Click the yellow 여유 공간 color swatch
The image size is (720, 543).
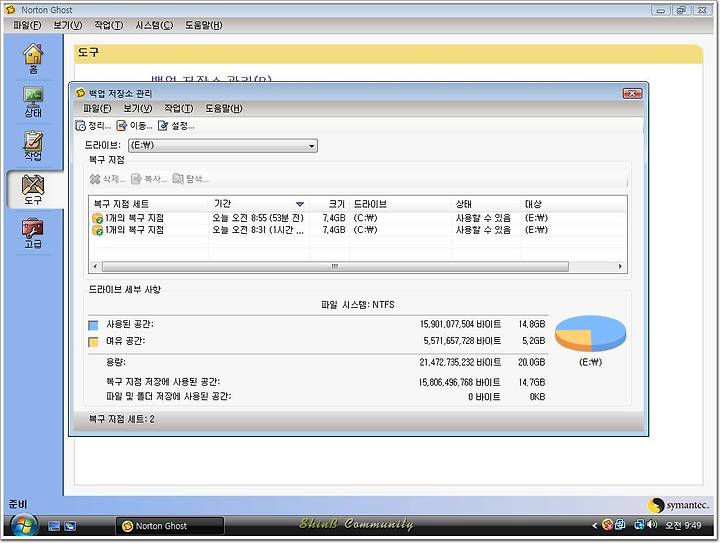93,342
